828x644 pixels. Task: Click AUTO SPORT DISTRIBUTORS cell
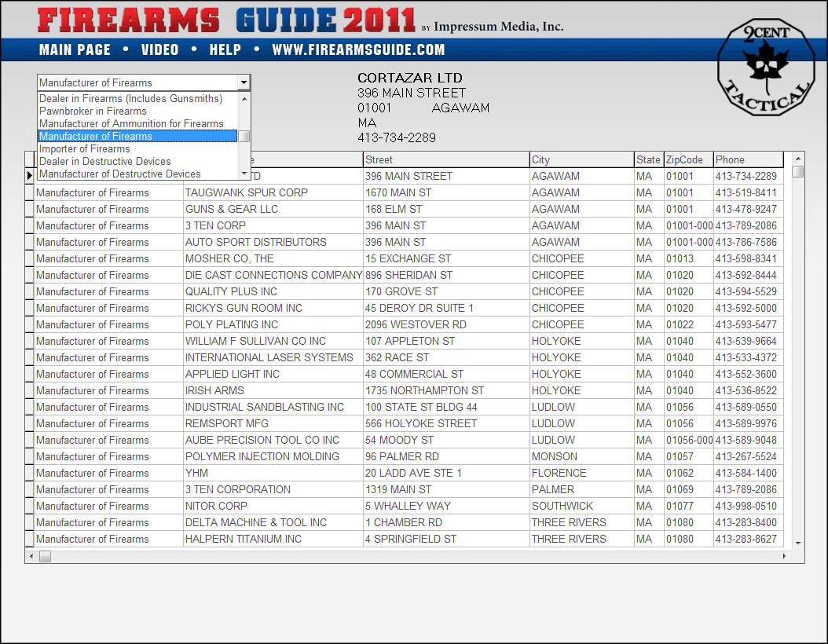pyautogui.click(x=273, y=242)
